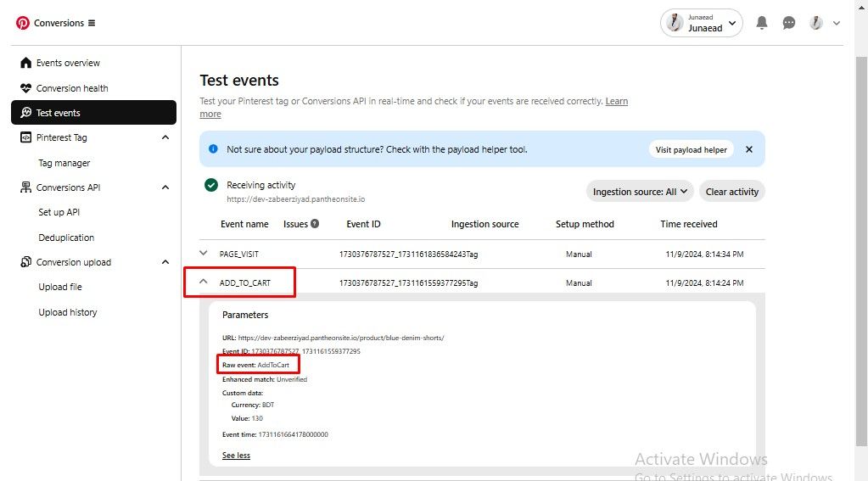868x481 pixels.
Task: Open the notifications bell
Action: point(762,23)
